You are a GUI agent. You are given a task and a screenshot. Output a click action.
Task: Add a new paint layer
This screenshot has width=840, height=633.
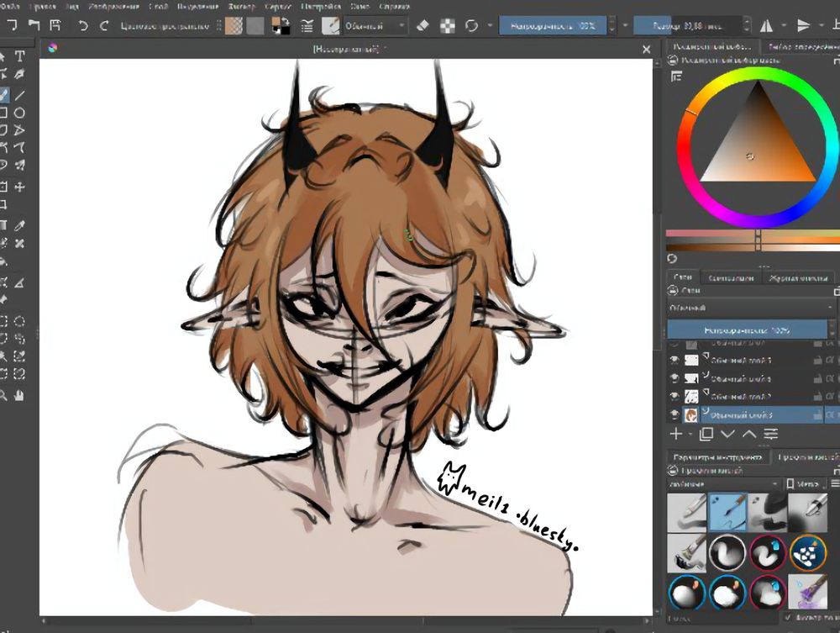[676, 434]
